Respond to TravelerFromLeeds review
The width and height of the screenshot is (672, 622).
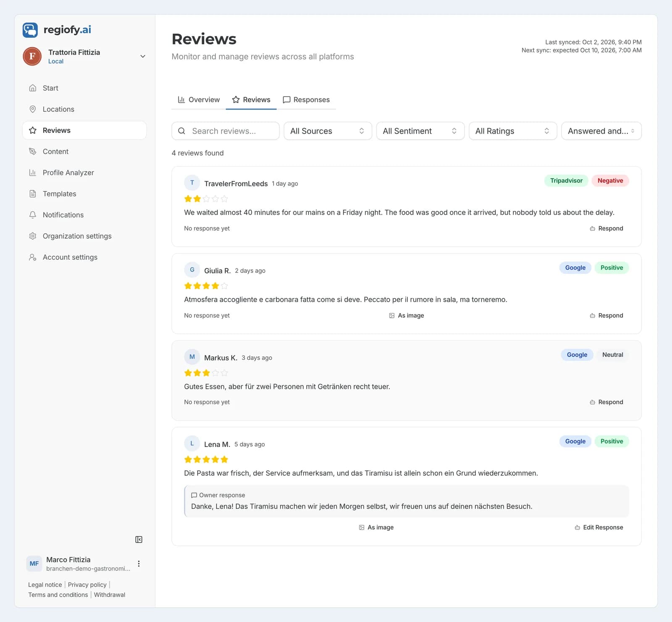[x=606, y=229]
